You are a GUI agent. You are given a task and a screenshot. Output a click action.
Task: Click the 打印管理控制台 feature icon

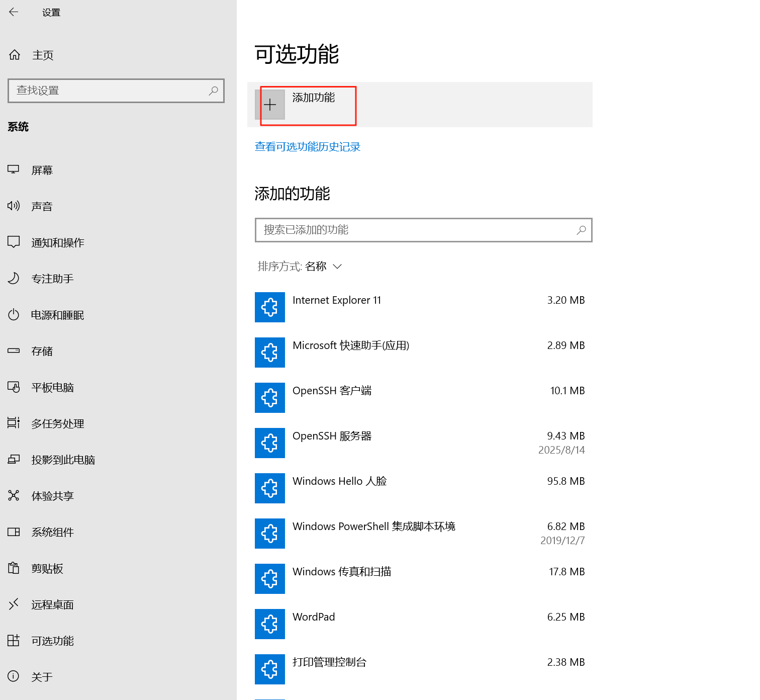[x=270, y=669]
